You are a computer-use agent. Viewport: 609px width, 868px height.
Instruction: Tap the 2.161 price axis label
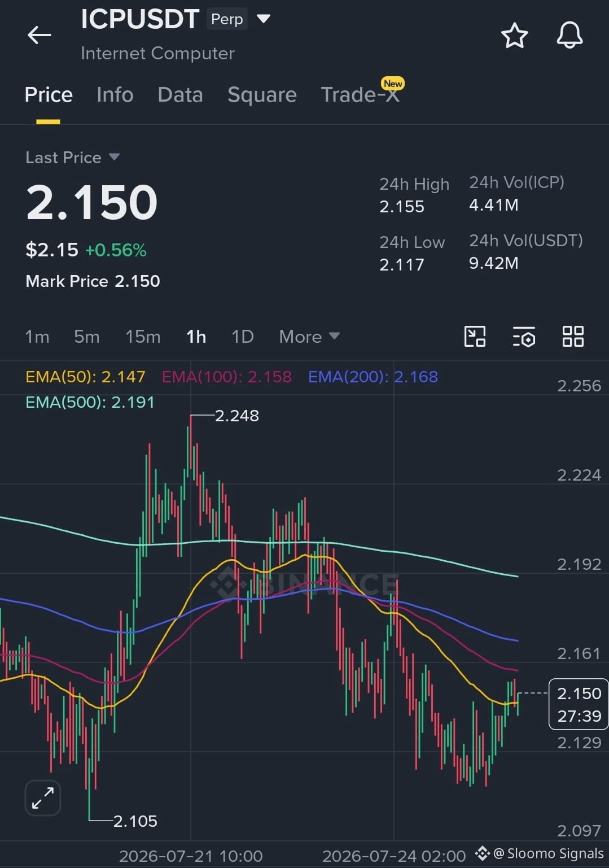(579, 653)
